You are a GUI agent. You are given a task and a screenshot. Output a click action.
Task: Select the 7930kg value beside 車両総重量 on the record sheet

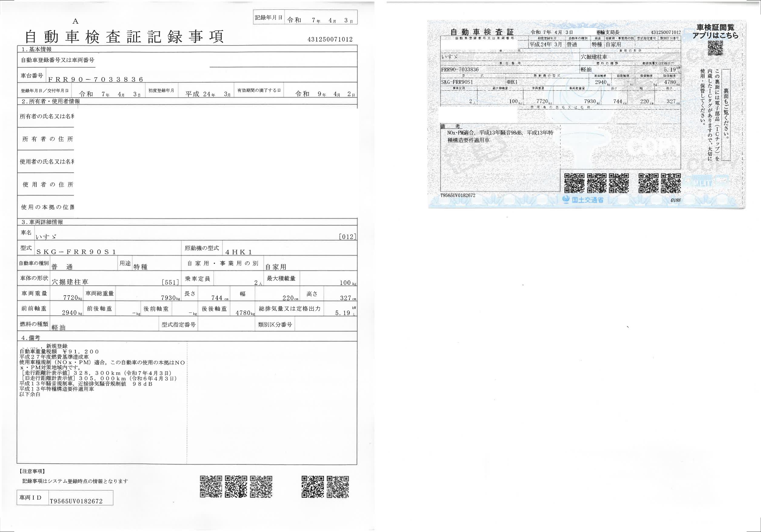tap(170, 298)
